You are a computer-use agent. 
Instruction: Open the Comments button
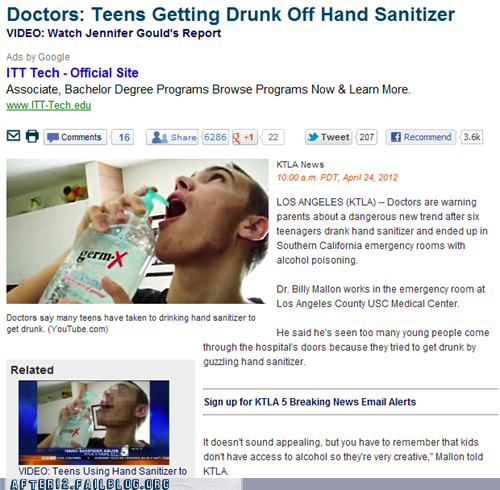(75, 137)
